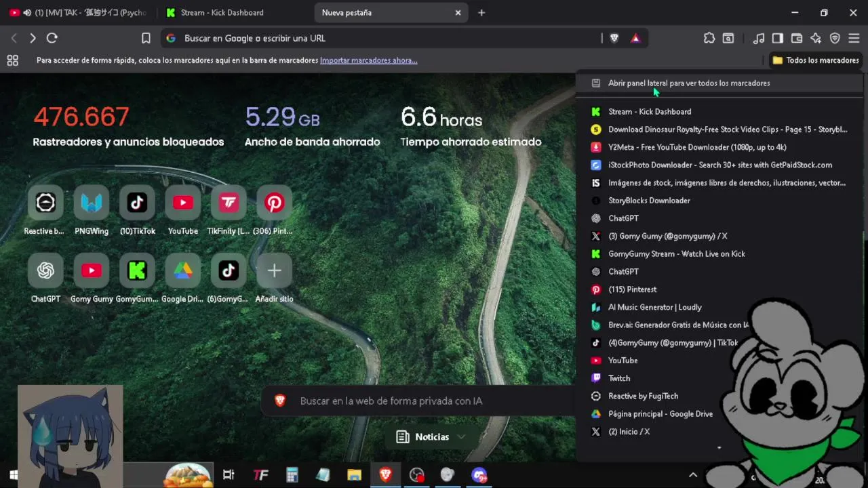Expand the Noticias news button
Image resolution: width=868 pixels, height=488 pixels.
click(431, 437)
